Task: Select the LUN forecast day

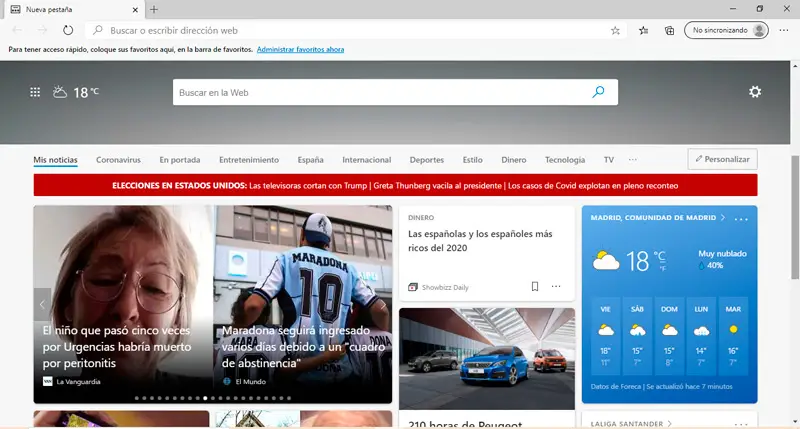Action: click(x=701, y=336)
